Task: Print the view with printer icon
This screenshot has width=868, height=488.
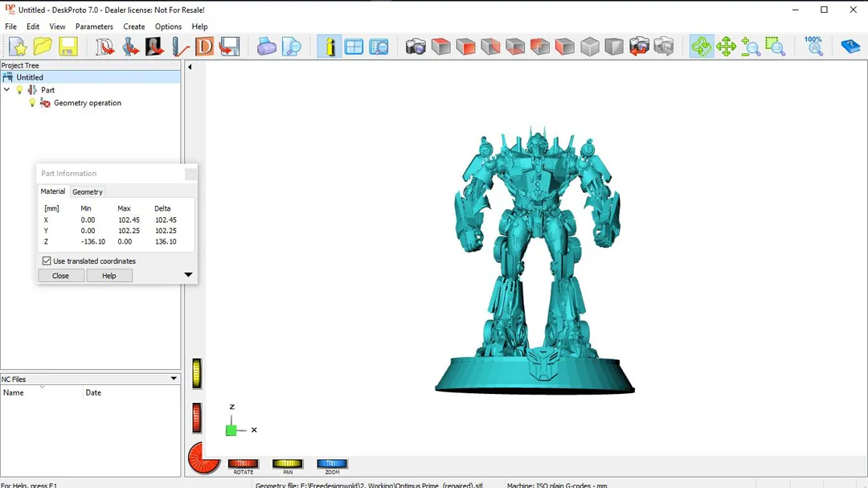Action: click(x=266, y=47)
